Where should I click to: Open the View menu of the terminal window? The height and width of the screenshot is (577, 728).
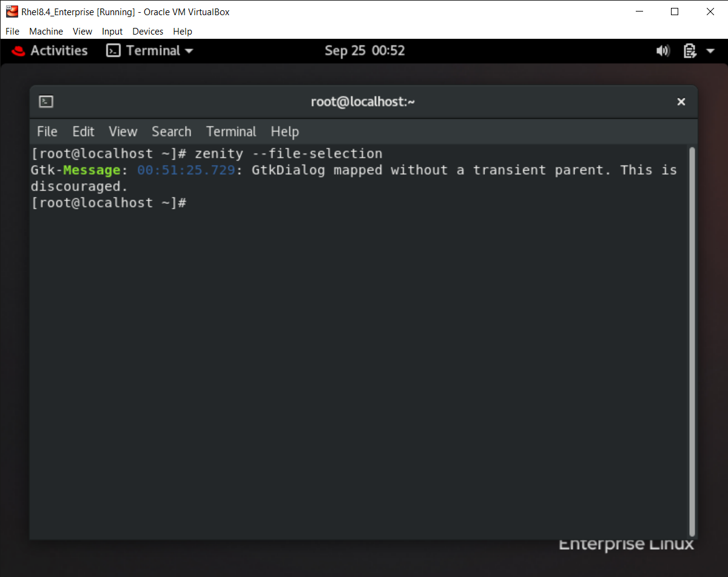123,132
